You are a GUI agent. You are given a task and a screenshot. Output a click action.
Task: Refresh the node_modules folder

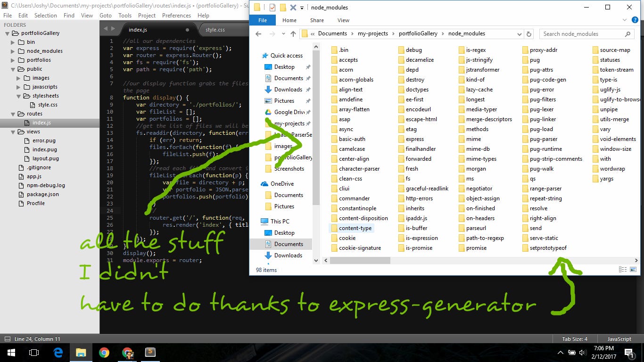tap(529, 33)
